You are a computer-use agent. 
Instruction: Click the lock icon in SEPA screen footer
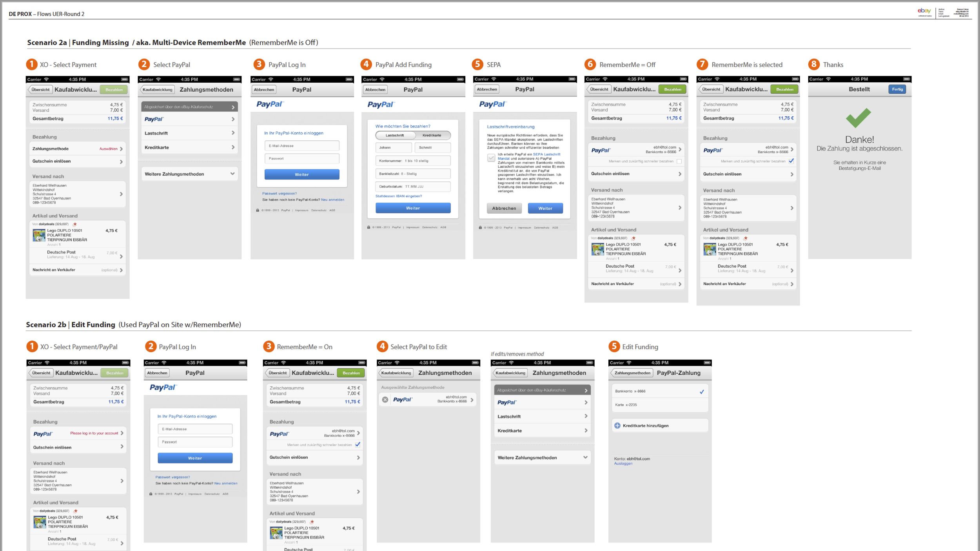(480, 227)
